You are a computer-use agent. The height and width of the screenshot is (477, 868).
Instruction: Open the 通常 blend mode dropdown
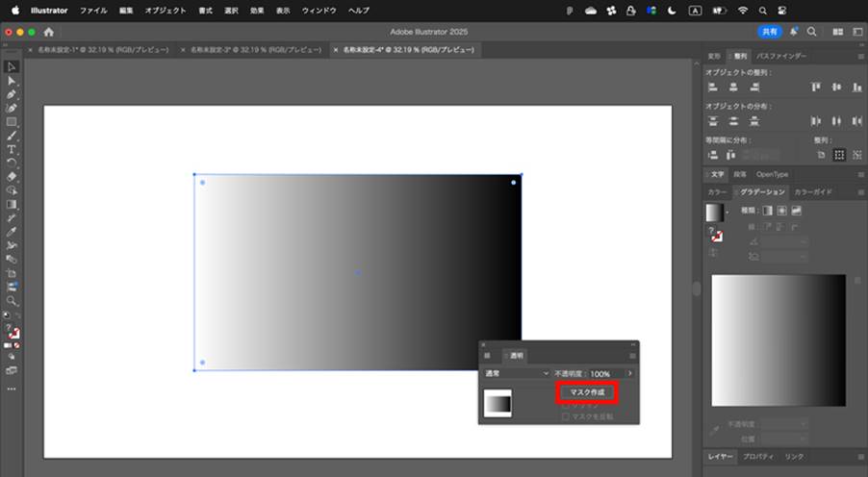point(517,373)
